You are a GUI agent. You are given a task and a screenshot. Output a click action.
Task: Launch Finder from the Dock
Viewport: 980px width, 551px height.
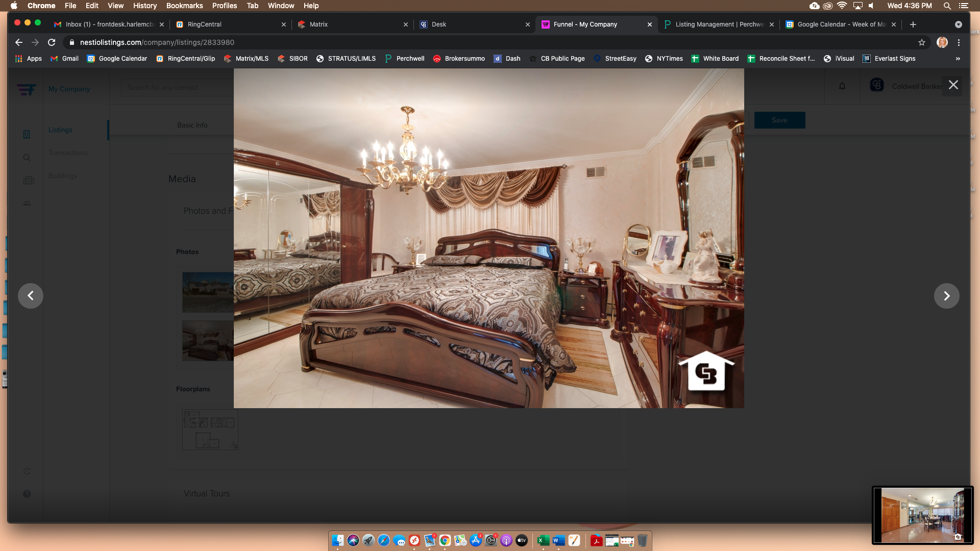pyautogui.click(x=338, y=540)
